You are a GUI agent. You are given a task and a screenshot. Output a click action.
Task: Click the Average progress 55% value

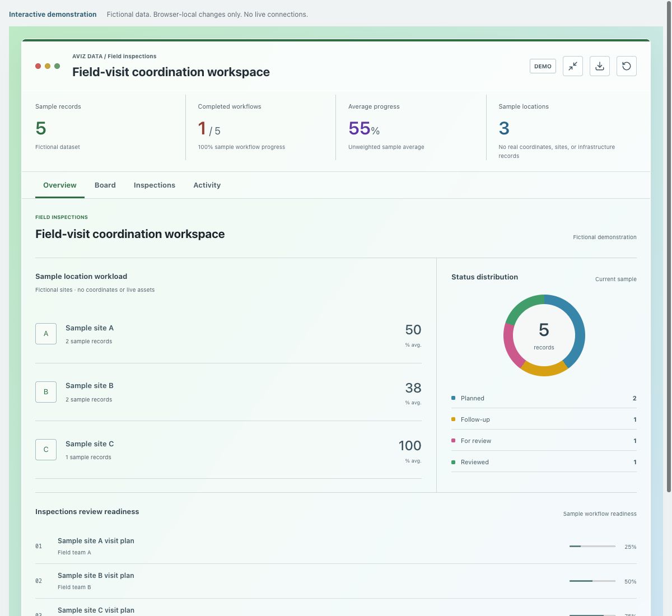[364, 128]
